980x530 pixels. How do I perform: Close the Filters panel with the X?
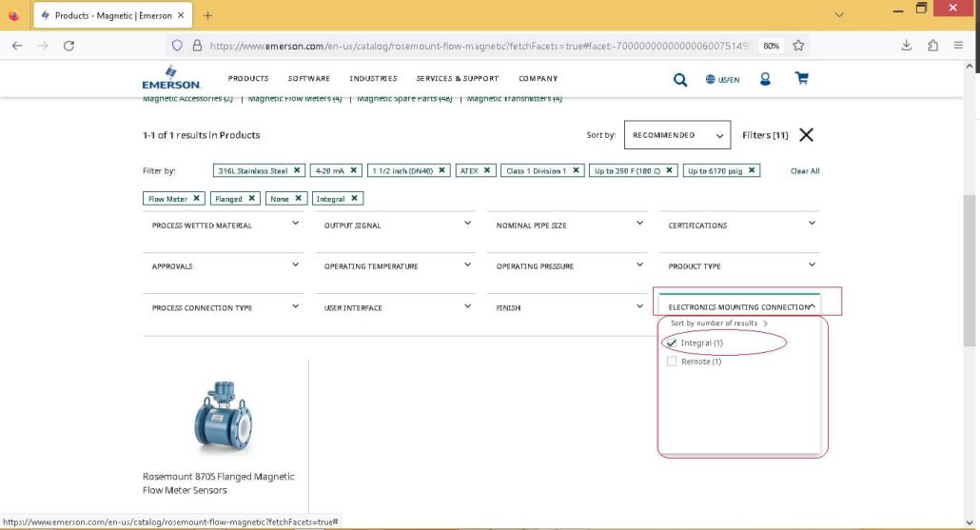pyautogui.click(x=806, y=135)
